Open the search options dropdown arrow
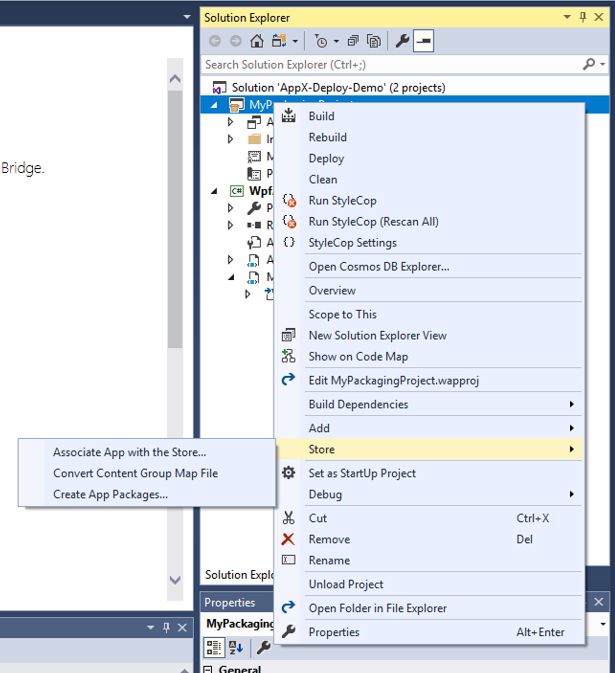 point(603,64)
